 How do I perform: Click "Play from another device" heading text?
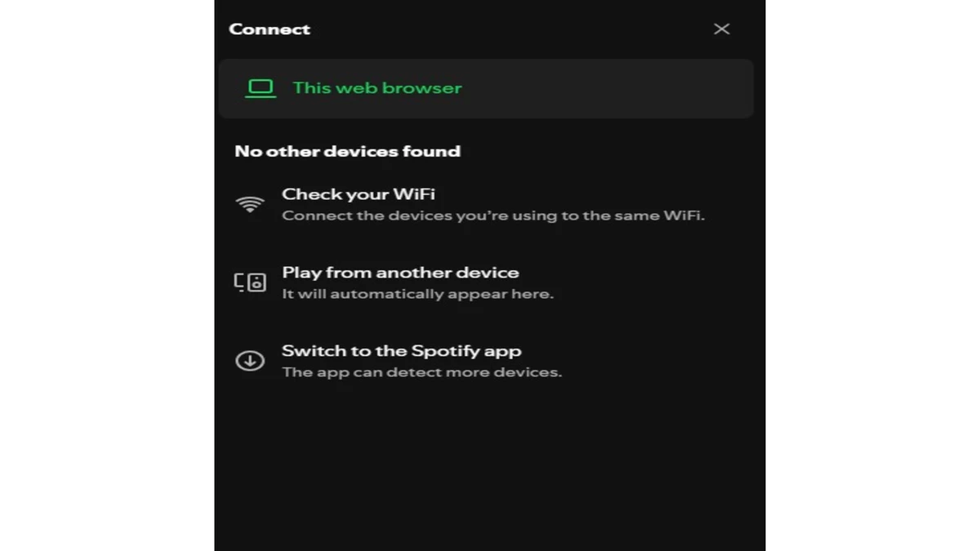click(399, 272)
